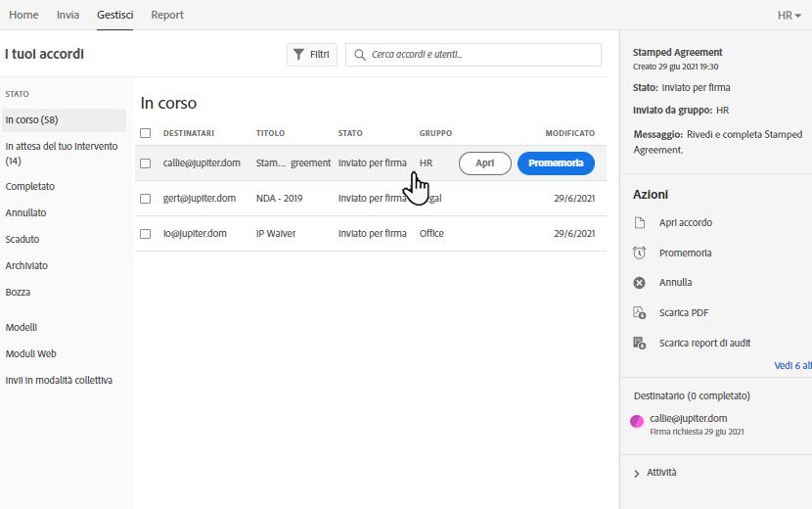Click the Scarica PDF download icon
Screen dimensions: 812x509
pos(640,312)
